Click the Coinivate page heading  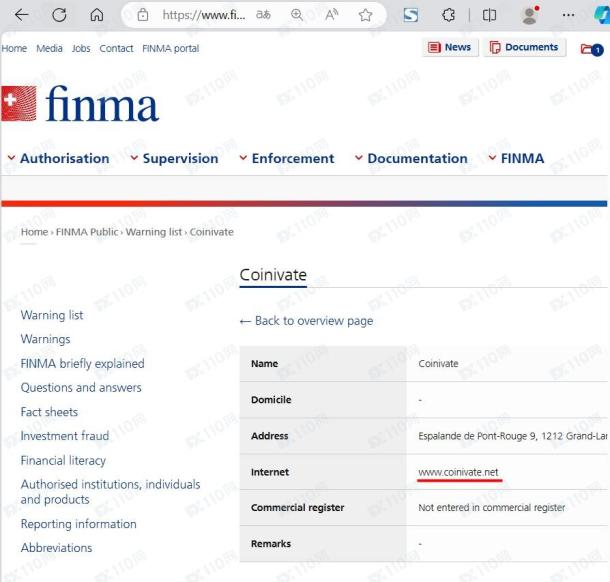coord(273,275)
